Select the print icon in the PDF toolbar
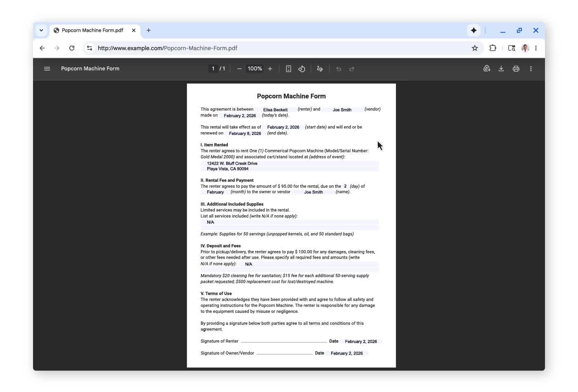 click(x=516, y=68)
